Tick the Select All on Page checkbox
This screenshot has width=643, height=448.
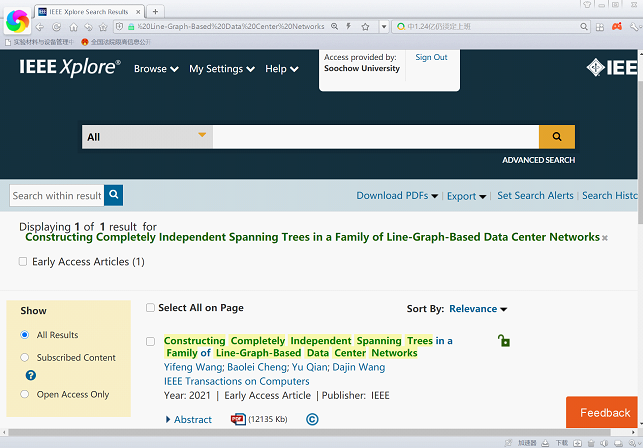151,308
